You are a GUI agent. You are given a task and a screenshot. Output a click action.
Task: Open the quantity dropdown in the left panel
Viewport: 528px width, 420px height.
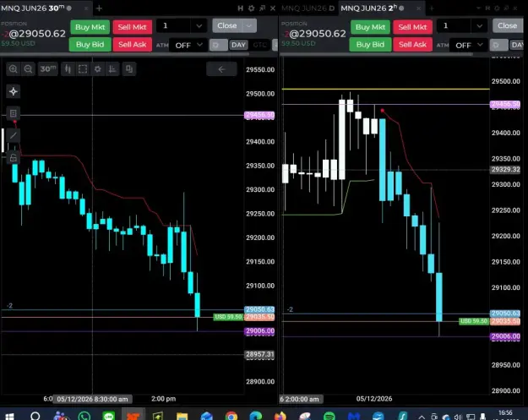[x=199, y=26]
